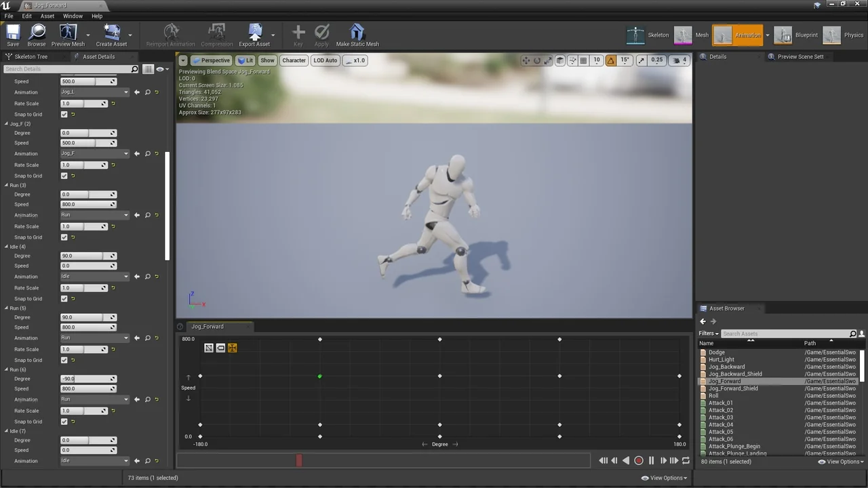Image resolution: width=868 pixels, height=488 pixels.
Task: Open the Show dropdown in the viewport
Action: pyautogui.click(x=267, y=60)
